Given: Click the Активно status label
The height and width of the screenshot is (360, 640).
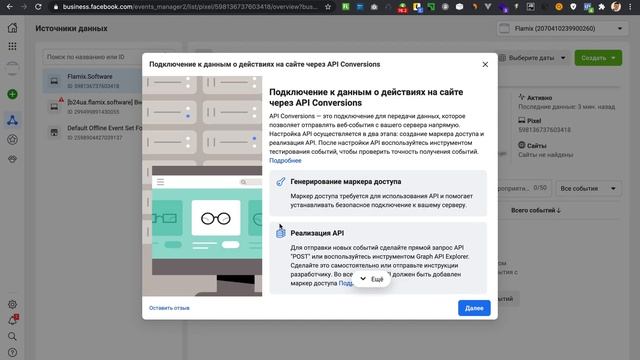Looking at the screenshot, I should [539, 98].
